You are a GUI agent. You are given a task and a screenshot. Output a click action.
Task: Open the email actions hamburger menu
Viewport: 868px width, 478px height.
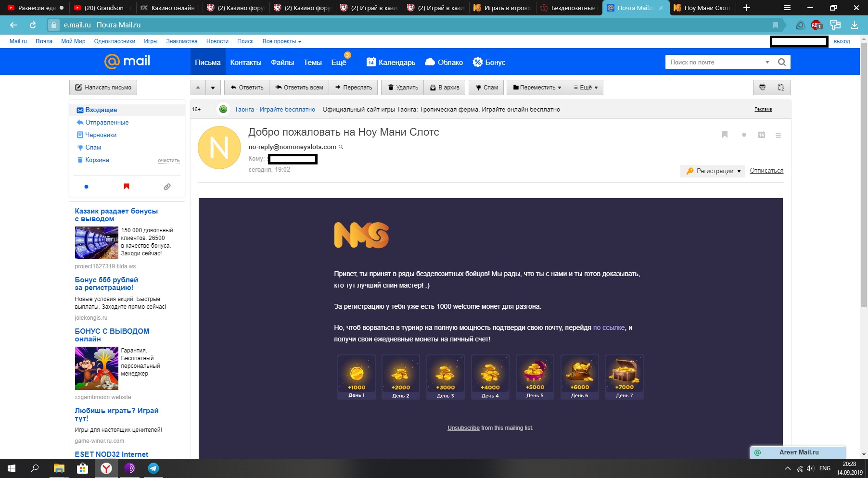(x=778, y=135)
